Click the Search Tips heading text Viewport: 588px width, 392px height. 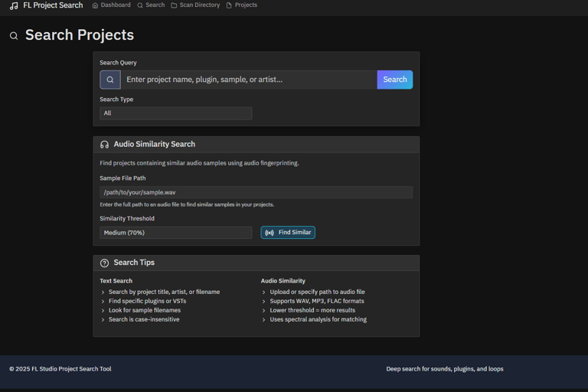click(x=134, y=262)
